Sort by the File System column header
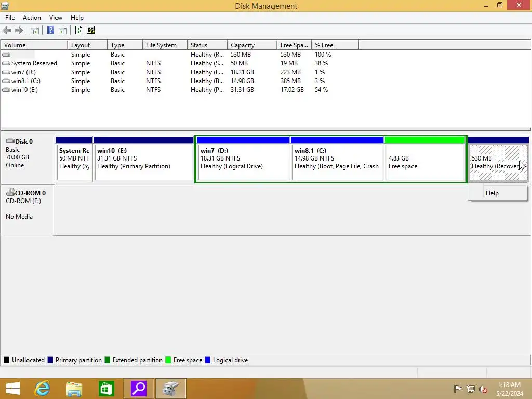The width and height of the screenshot is (532, 399). (165, 45)
